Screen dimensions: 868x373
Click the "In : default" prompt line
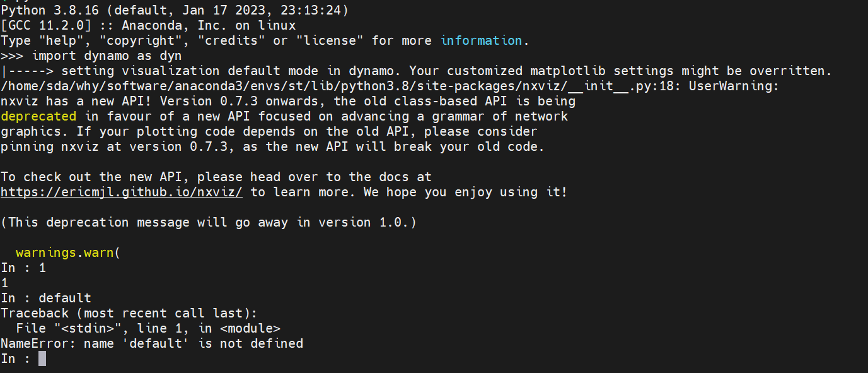46,298
